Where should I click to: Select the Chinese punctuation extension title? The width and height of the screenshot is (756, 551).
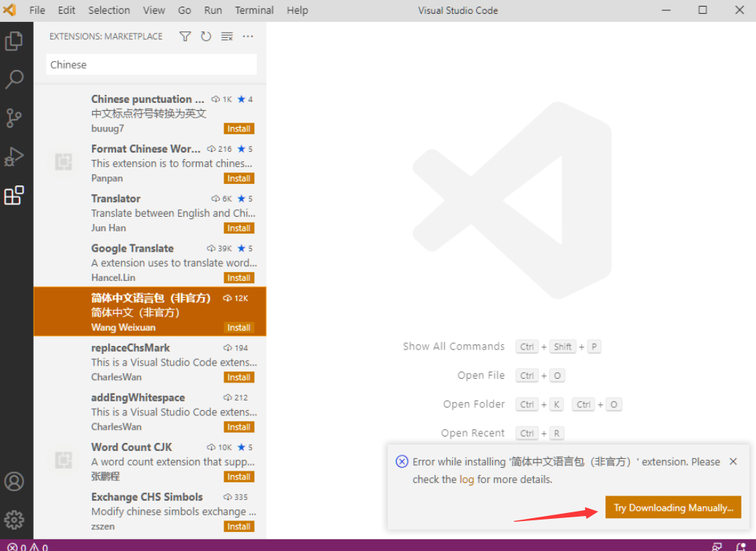click(148, 99)
